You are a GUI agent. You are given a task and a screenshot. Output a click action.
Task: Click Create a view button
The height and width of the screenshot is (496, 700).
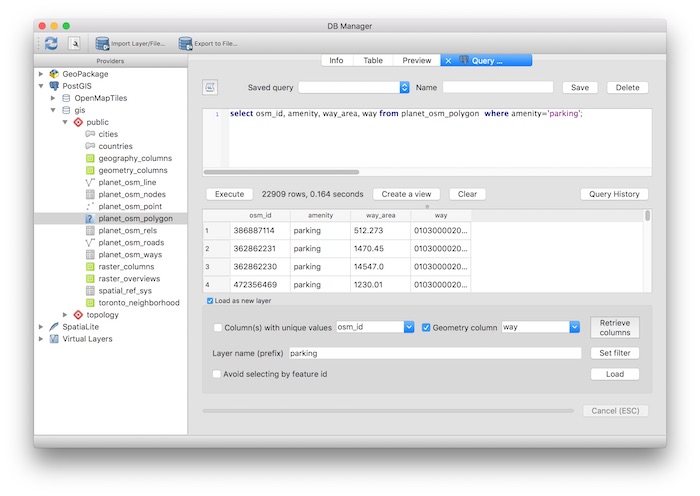[406, 194]
